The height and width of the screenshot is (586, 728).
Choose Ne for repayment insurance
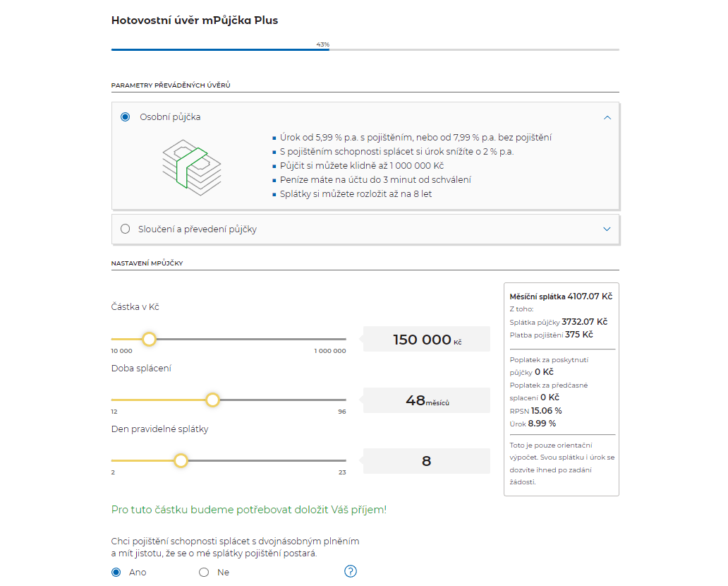click(x=204, y=572)
